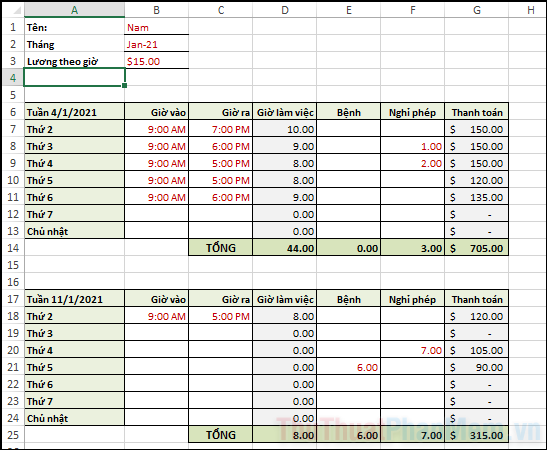This screenshot has width=547, height=450.
Task: Click the 'TỔNG' cell in row 25
Action: (220, 435)
